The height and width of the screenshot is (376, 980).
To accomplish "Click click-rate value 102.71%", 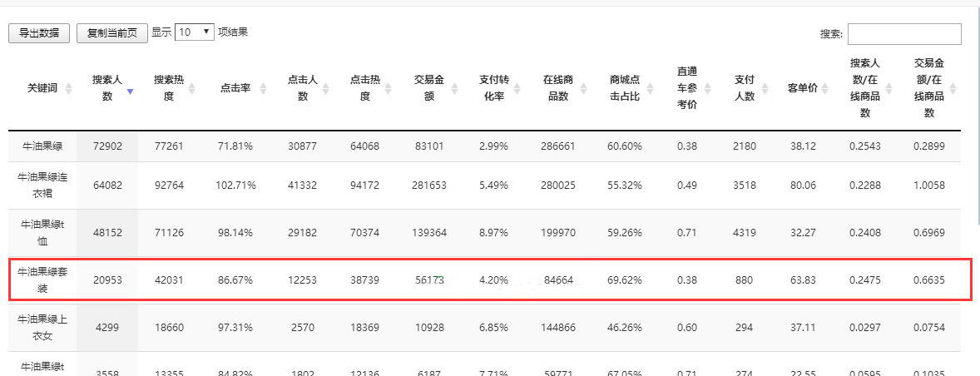I will click(235, 186).
